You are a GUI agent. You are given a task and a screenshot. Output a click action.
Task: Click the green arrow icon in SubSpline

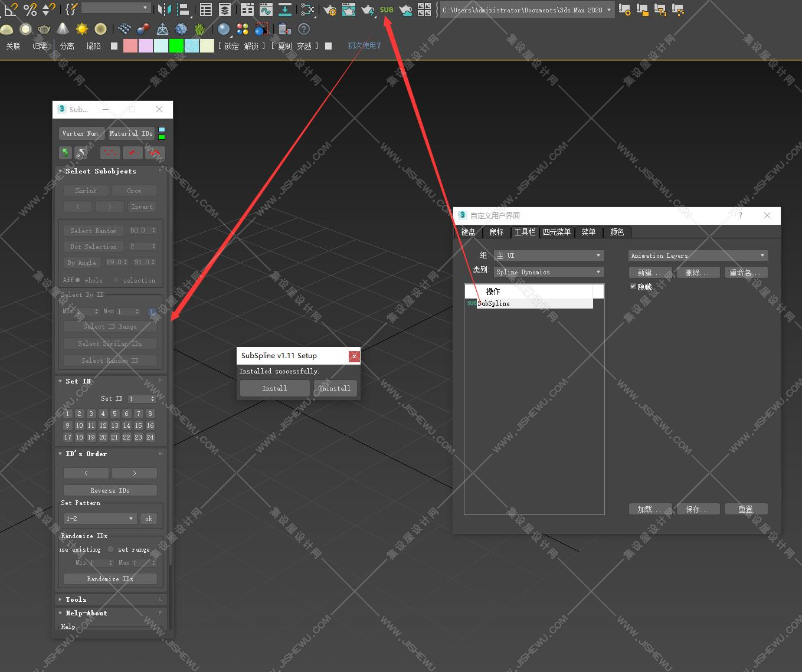(x=65, y=153)
